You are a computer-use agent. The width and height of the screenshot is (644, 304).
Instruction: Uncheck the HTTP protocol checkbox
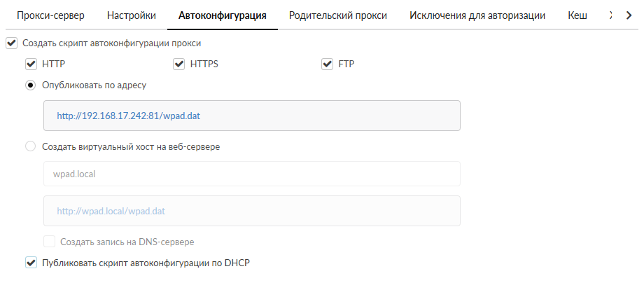(x=30, y=64)
